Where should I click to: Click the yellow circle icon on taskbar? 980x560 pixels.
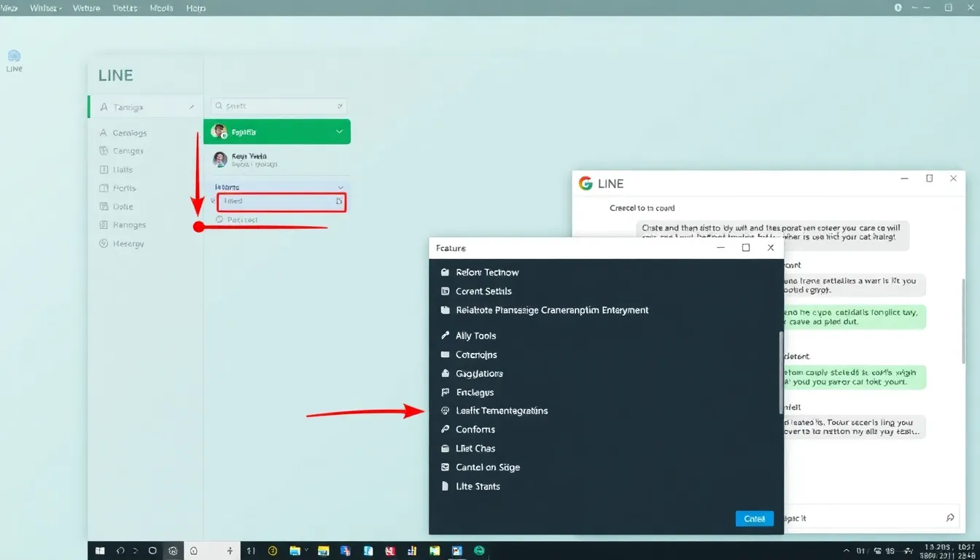[273, 551]
